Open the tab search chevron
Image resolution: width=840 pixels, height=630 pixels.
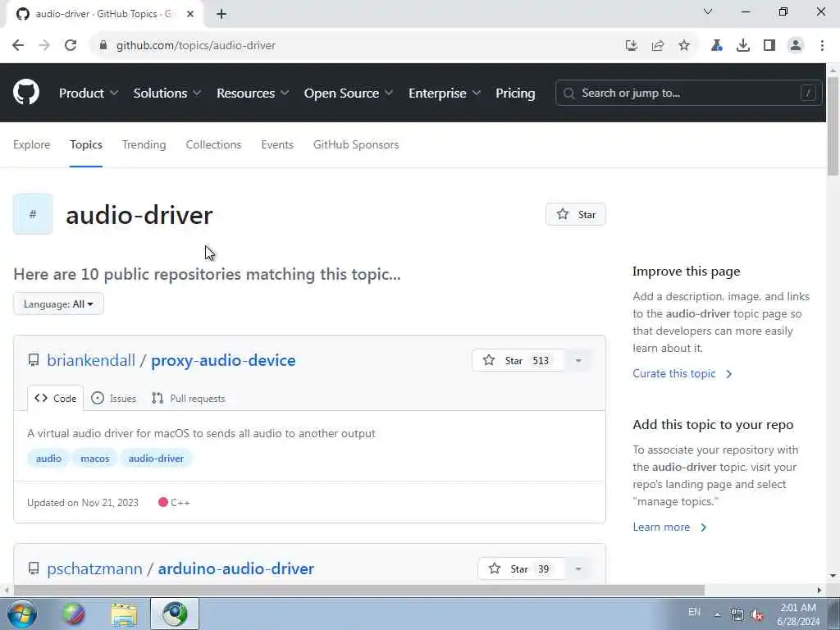click(x=708, y=11)
